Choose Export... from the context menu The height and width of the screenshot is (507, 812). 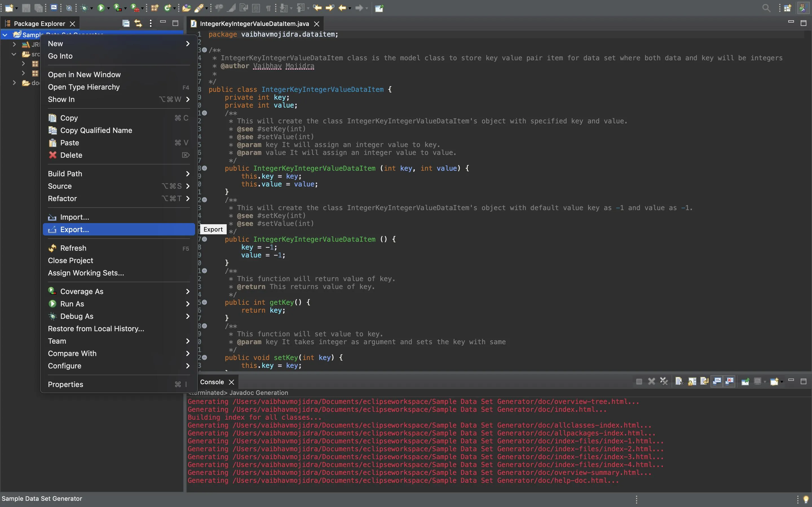pos(74,229)
